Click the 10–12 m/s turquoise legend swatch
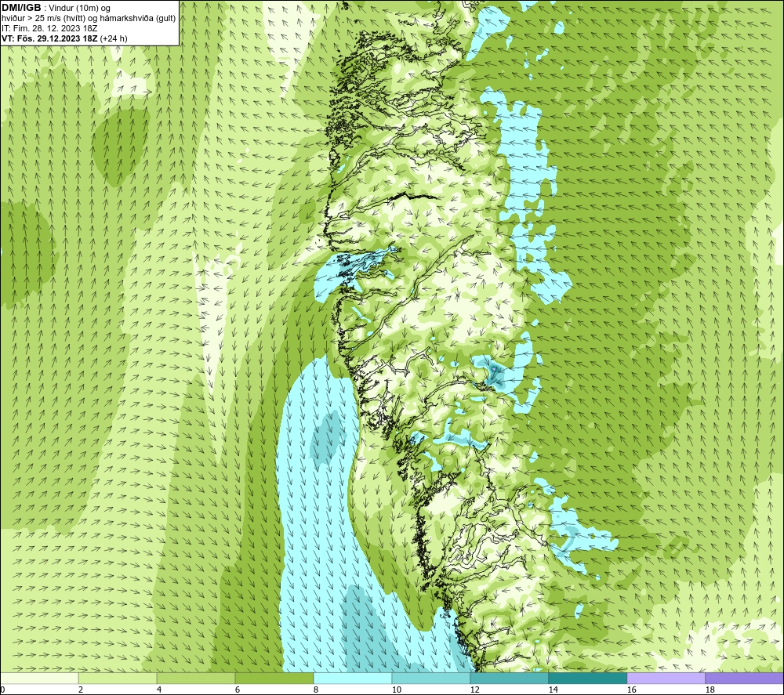Image resolution: width=784 pixels, height=695 pixels. 431,678
